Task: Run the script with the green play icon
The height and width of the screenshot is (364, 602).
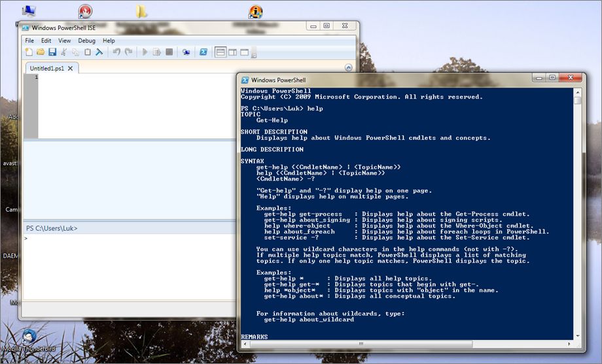Action: pyautogui.click(x=145, y=52)
